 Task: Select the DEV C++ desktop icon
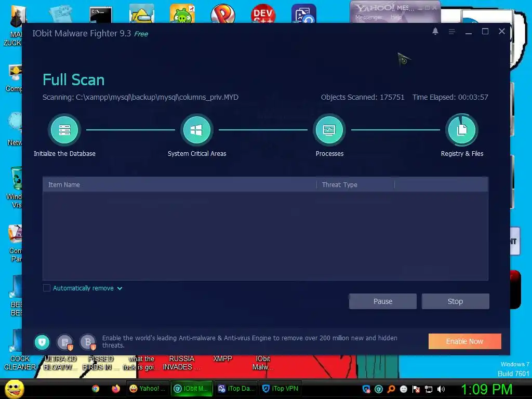click(263, 14)
